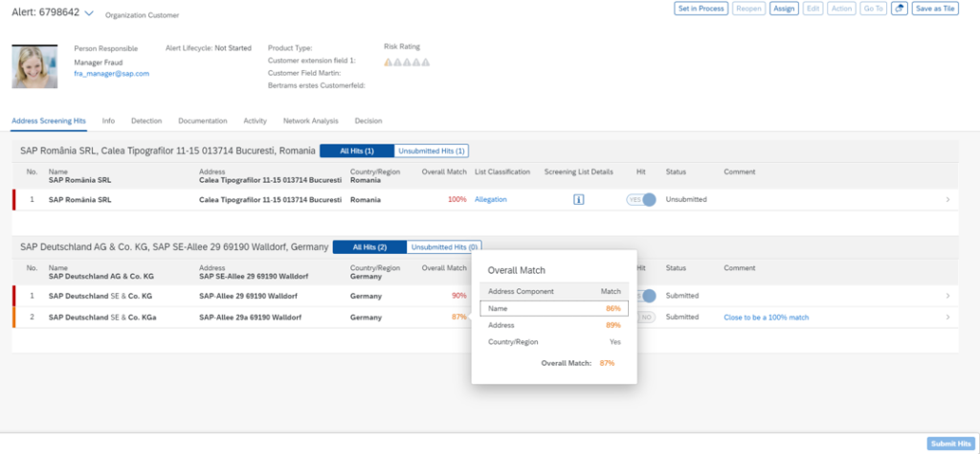This screenshot has width=980, height=454.
Task: Toggle Hit switch on the 90% match row
Action: pyautogui.click(x=645, y=296)
